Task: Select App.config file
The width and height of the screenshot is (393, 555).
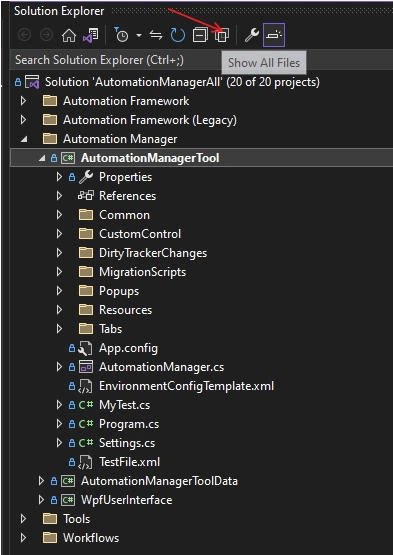Action: coord(128,348)
